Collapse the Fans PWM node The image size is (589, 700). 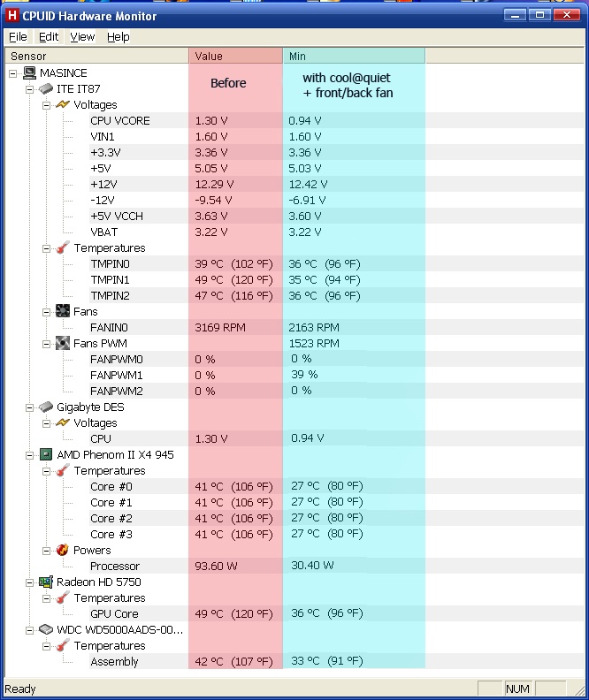[47, 344]
